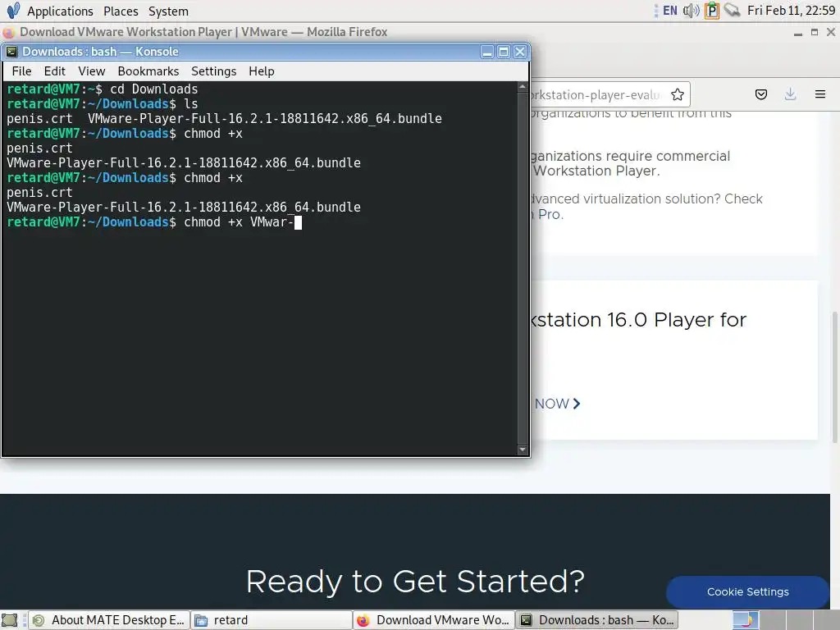This screenshot has height=630, width=840.
Task: Open the clock showing Fri Feb 11, 22:59
Action: pyautogui.click(x=791, y=10)
